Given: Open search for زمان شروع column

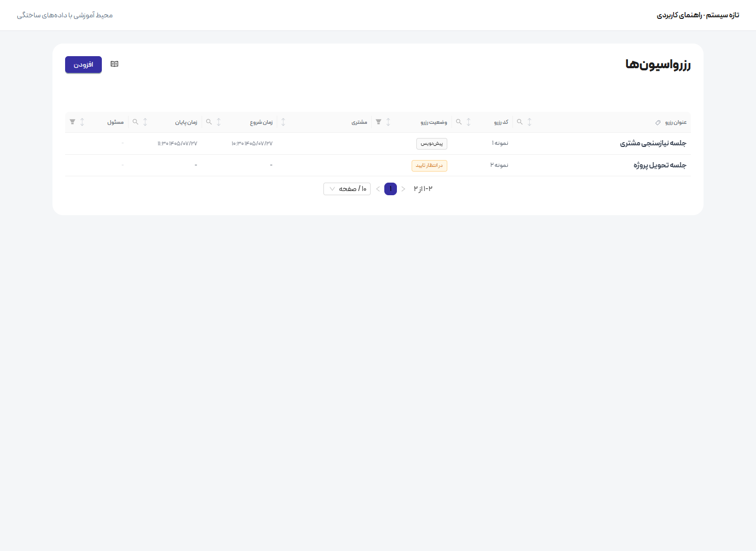Looking at the screenshot, I should point(209,122).
